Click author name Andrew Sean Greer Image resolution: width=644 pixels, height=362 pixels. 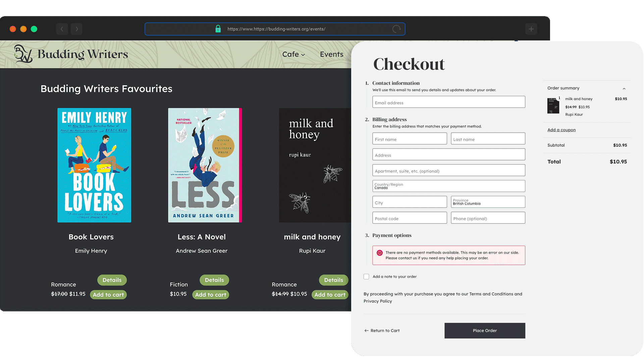click(x=202, y=251)
